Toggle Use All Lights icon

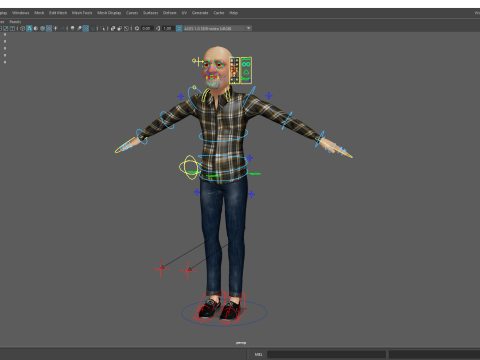pos(55,28)
